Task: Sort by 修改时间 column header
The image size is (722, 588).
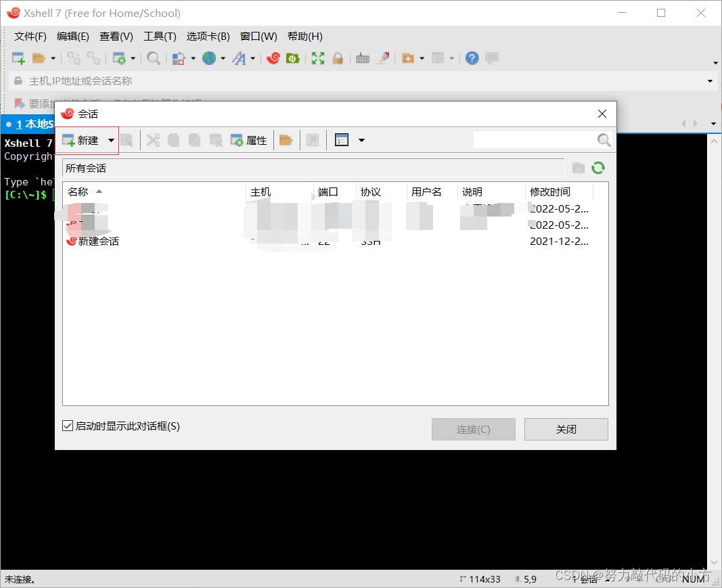Action: 559,192
